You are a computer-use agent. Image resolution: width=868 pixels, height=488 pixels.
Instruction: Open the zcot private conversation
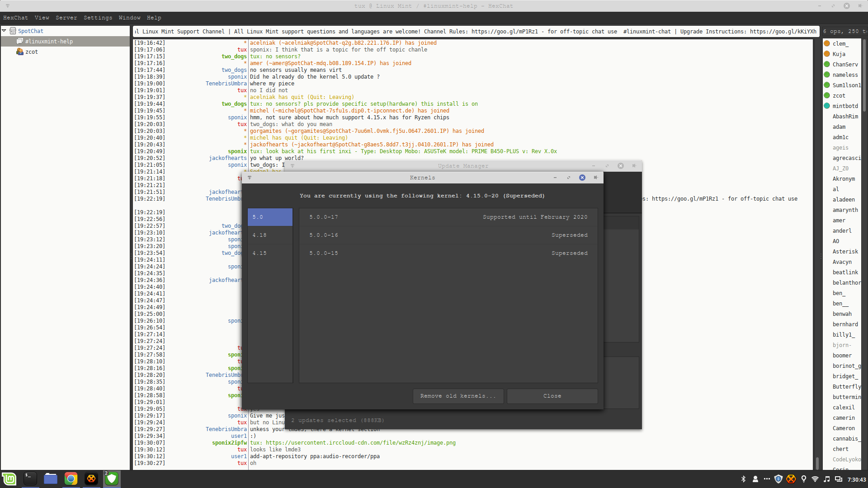click(65, 52)
